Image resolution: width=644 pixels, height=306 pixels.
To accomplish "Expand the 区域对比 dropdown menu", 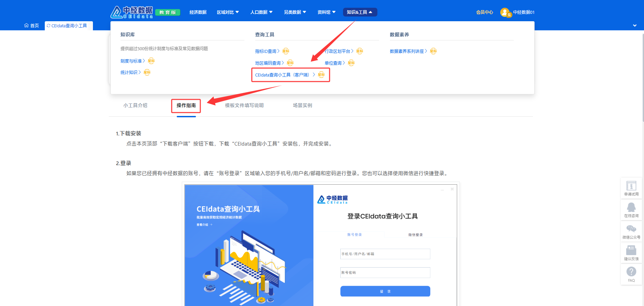I will click(x=228, y=12).
